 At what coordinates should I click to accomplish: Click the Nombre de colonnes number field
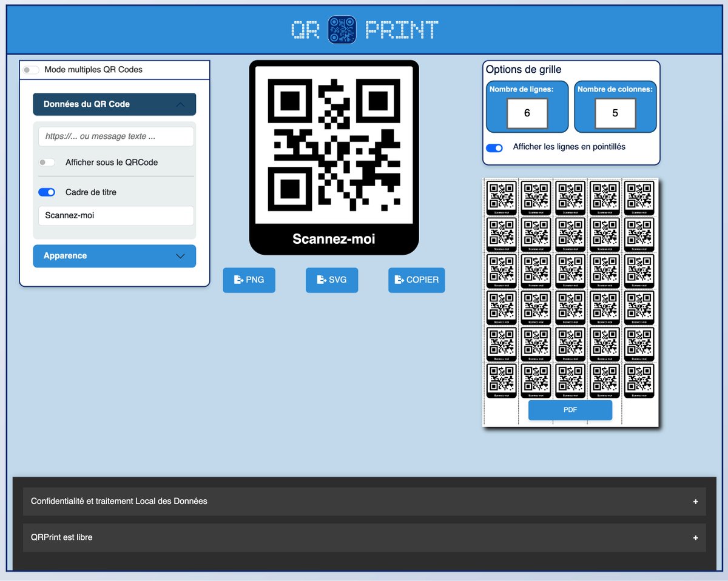tap(615, 113)
